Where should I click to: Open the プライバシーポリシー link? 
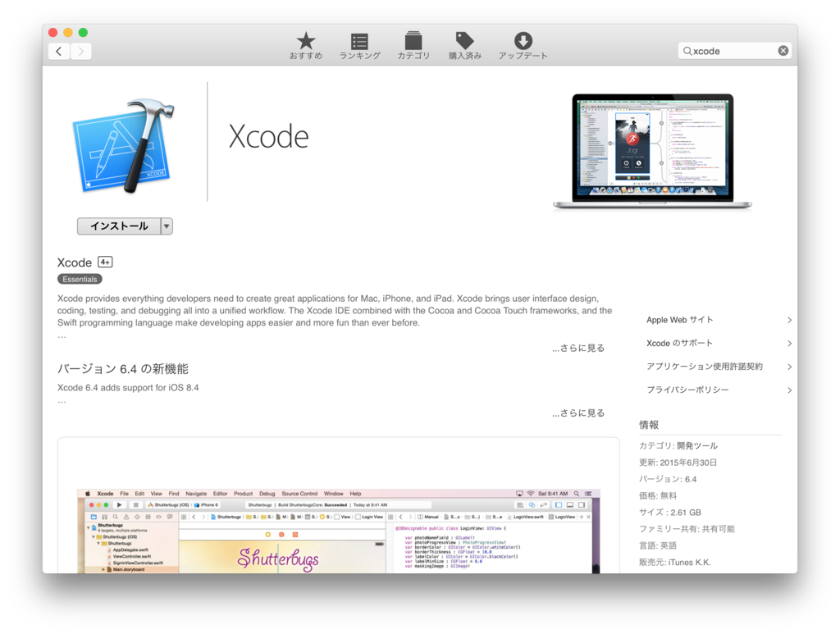(x=687, y=390)
